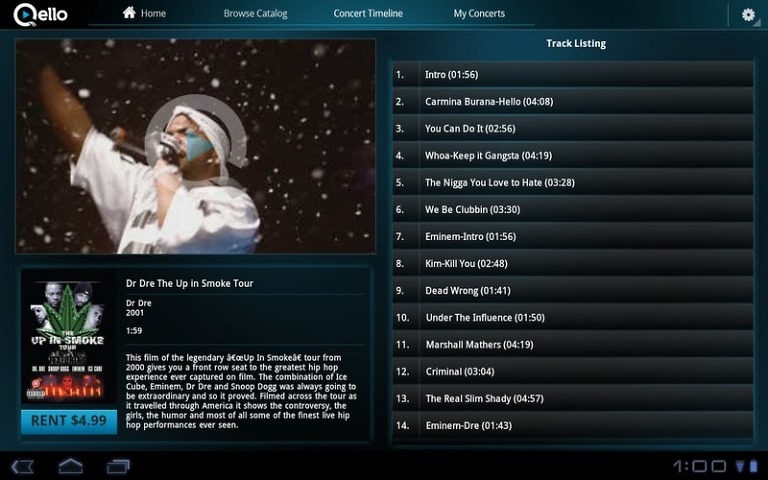Open the Browse Catalog tab

pyautogui.click(x=255, y=14)
